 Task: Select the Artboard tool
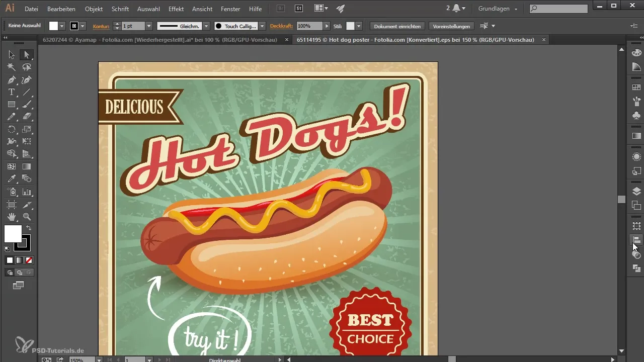click(x=12, y=205)
